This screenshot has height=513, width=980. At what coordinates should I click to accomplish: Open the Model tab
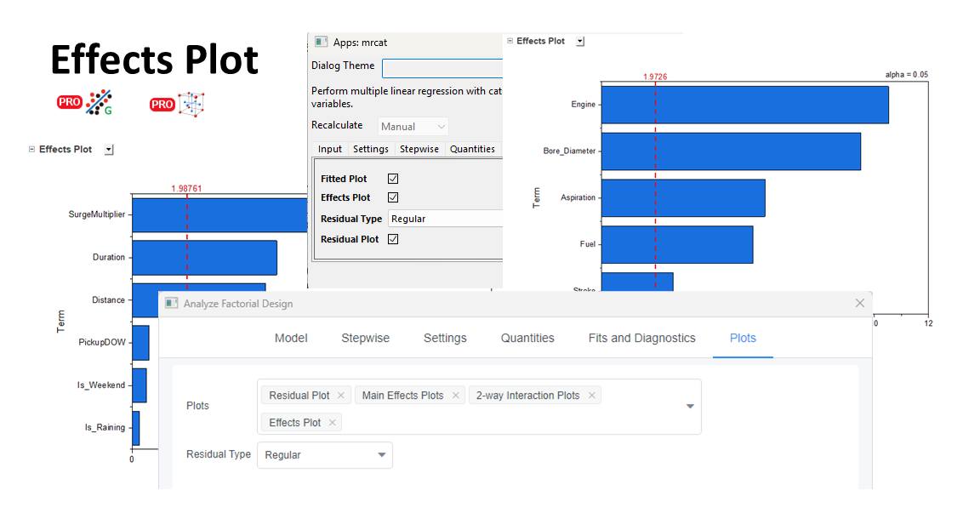click(x=291, y=338)
